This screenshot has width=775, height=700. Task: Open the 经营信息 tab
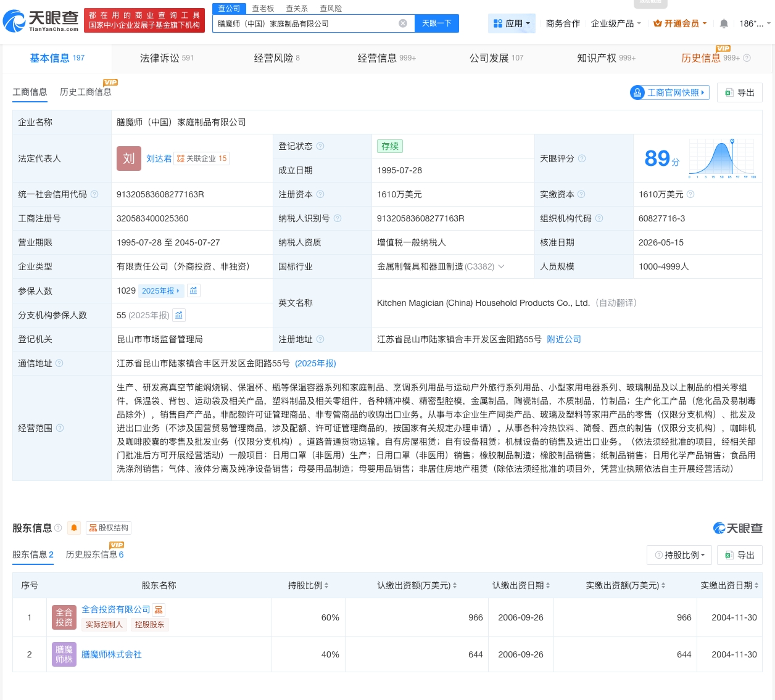pos(387,58)
